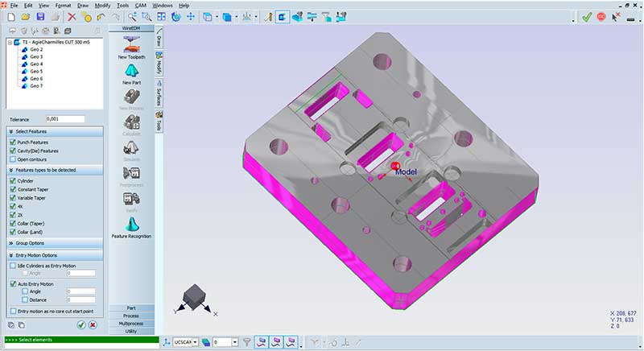The image size is (644, 351).
Task: Click the green checkmark in top-right toolbar
Action: click(x=587, y=16)
